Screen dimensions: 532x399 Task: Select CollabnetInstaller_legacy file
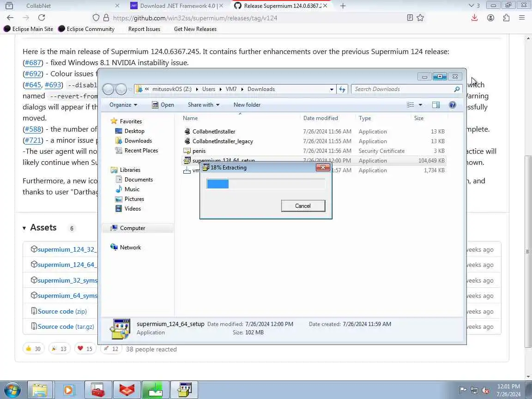tap(223, 141)
